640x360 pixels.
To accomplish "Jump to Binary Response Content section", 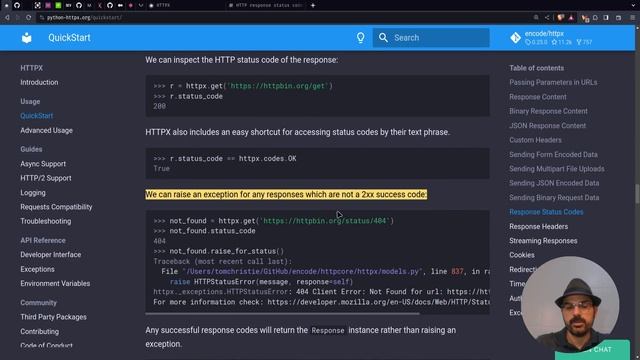I will tap(548, 111).
